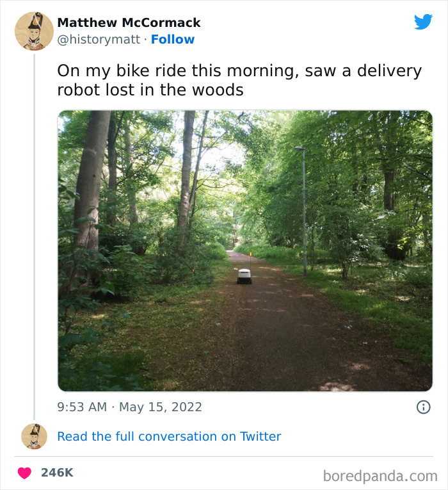Click the boredpanda.com watermark

coord(380,476)
